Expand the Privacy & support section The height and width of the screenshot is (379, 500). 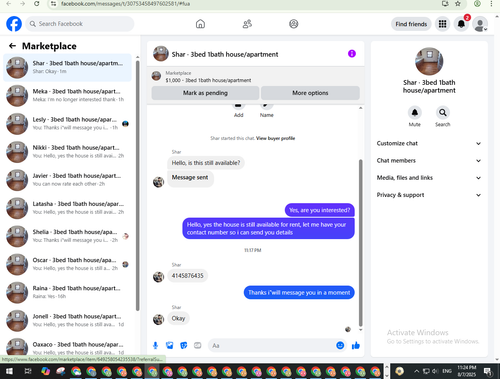(x=429, y=195)
